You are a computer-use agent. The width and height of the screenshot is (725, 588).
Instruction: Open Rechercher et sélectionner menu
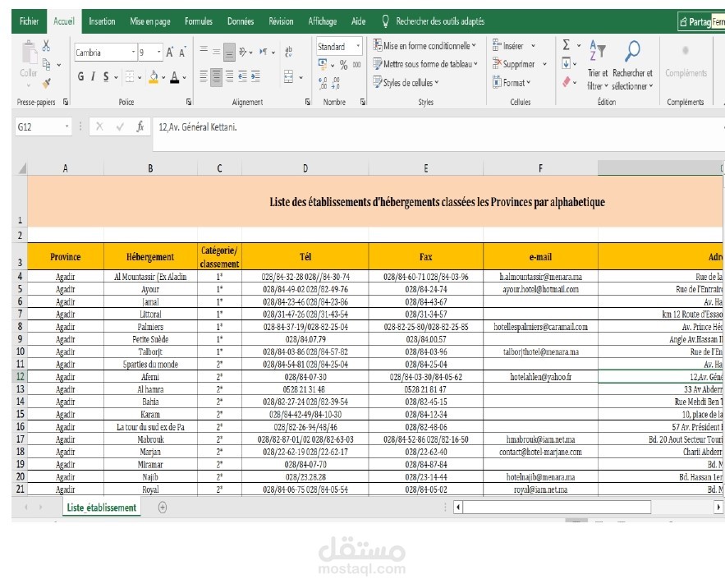pos(632,66)
